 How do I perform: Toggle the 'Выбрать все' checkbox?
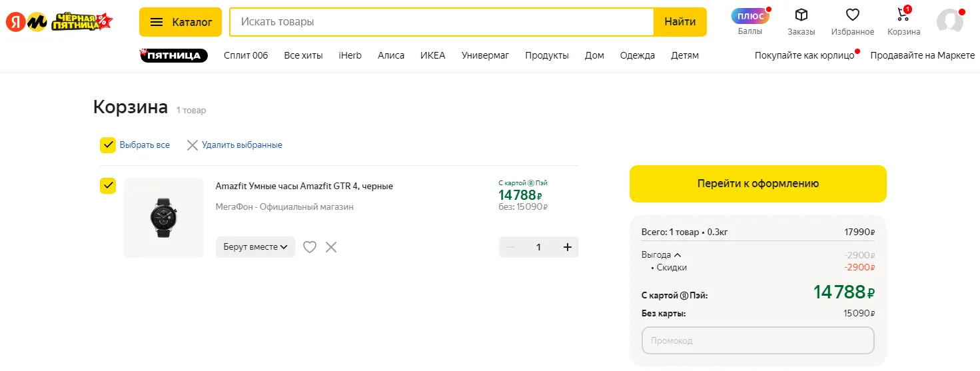[x=108, y=145]
